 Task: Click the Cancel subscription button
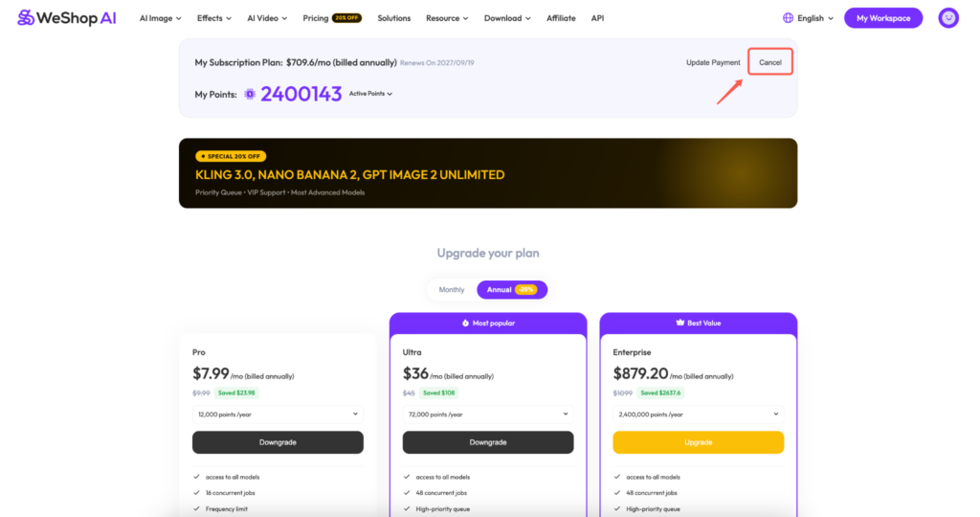(770, 62)
